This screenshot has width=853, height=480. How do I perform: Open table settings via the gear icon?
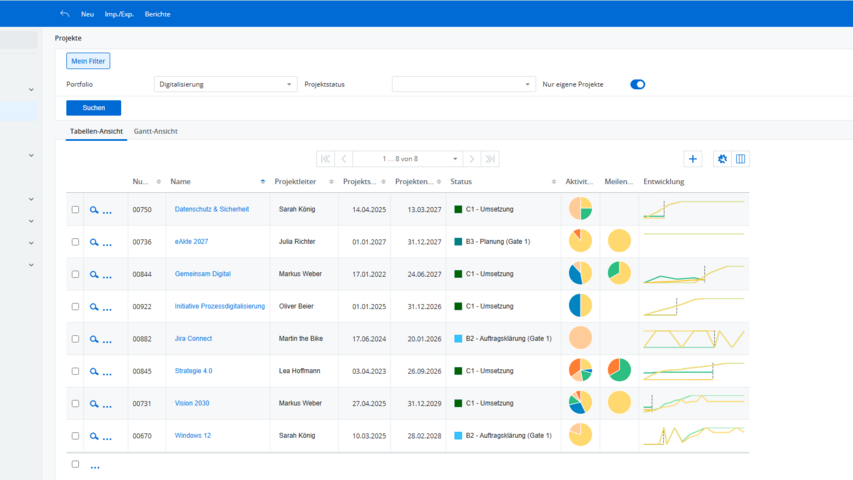pos(723,159)
